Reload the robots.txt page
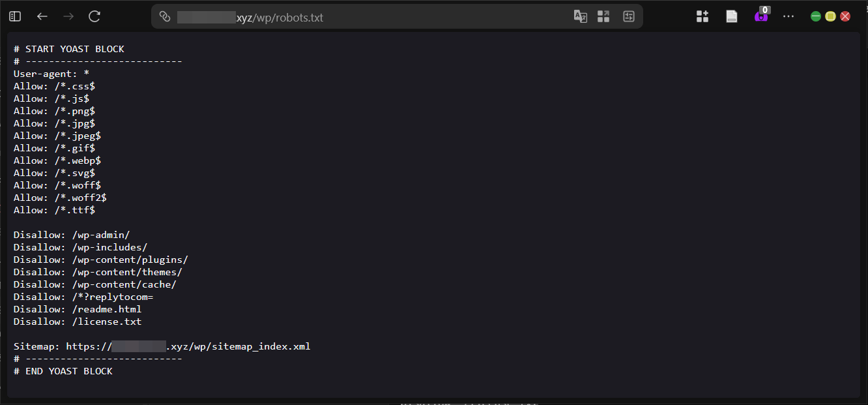This screenshot has width=868, height=405. click(94, 16)
